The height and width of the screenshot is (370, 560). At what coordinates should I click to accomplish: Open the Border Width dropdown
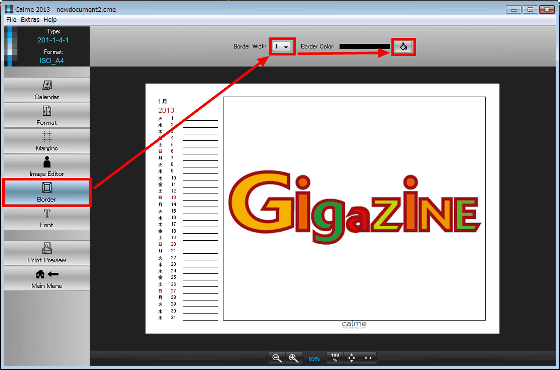282,46
